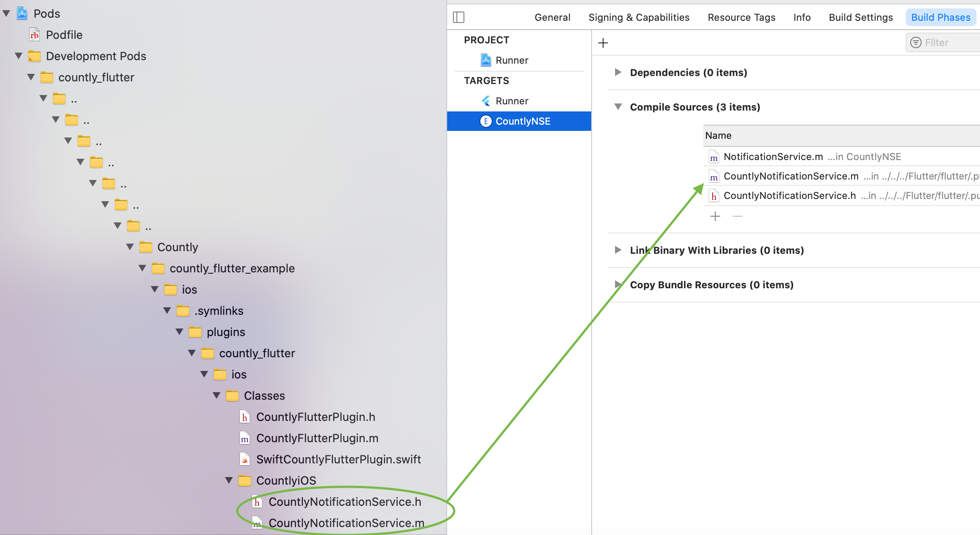This screenshot has height=535, width=980.
Task: Click the CountlyNotificationService.h icon in navigator
Action: tap(257, 501)
